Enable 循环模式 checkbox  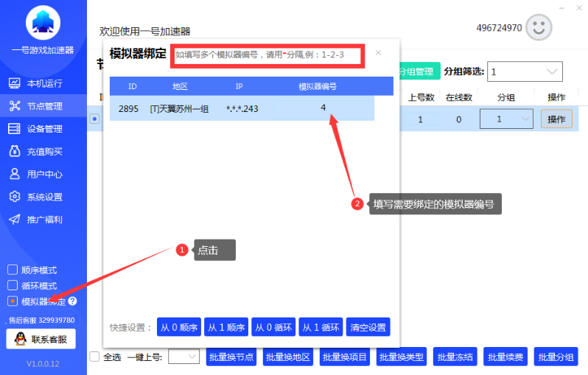tap(13, 285)
